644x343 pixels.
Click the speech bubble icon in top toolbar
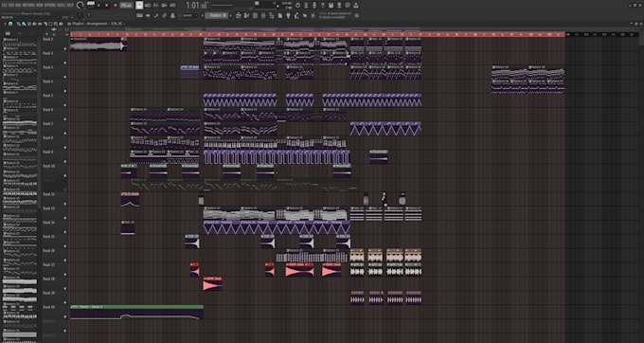[x=348, y=6]
